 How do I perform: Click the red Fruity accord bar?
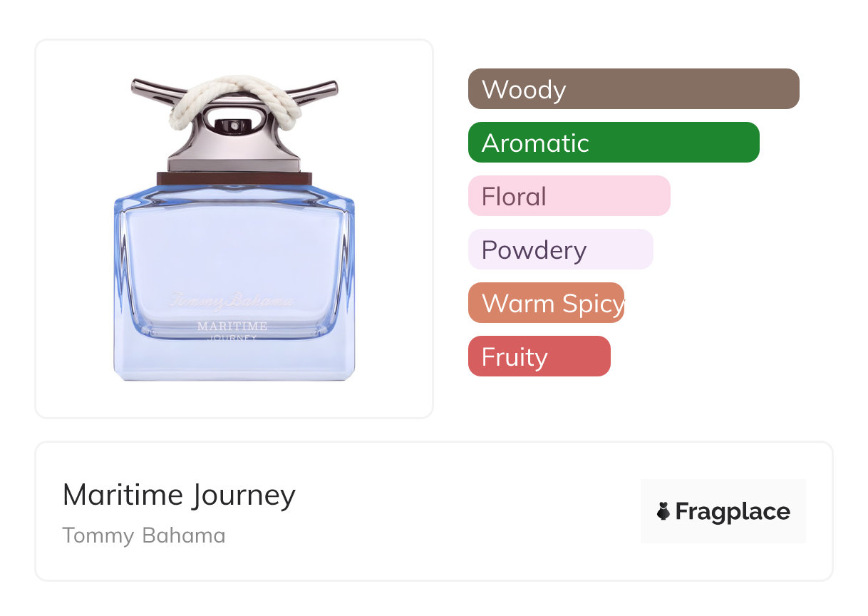pyautogui.click(x=539, y=356)
